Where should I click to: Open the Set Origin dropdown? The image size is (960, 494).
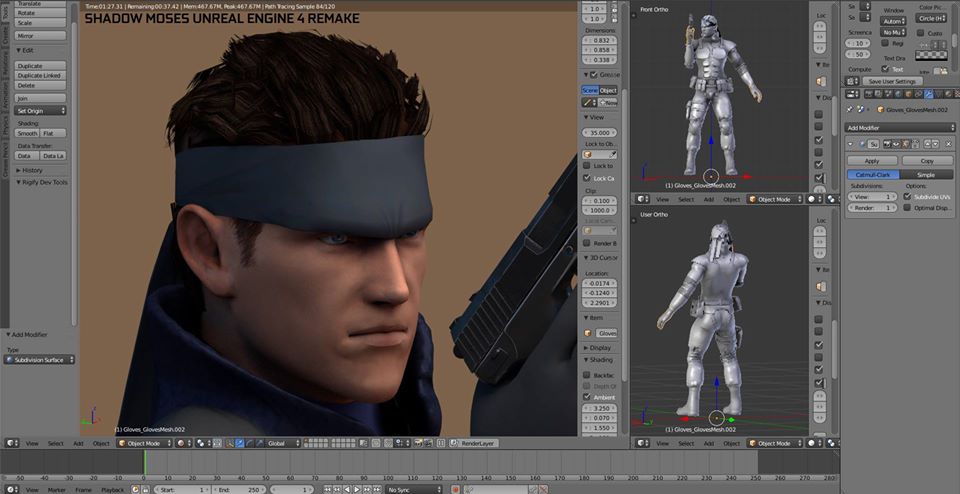click(x=41, y=111)
